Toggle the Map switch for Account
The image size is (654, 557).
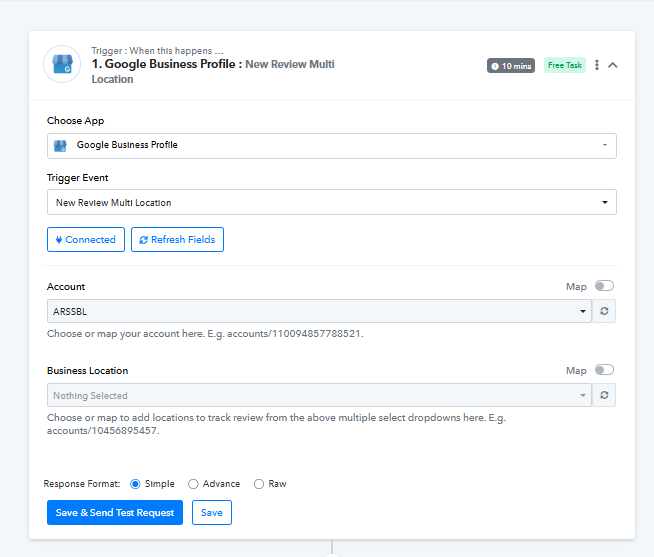(x=604, y=286)
